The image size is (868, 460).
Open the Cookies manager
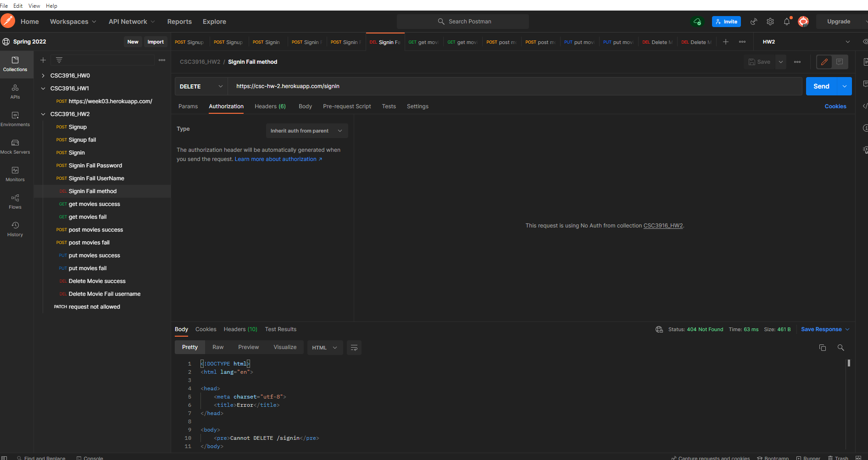pos(835,106)
